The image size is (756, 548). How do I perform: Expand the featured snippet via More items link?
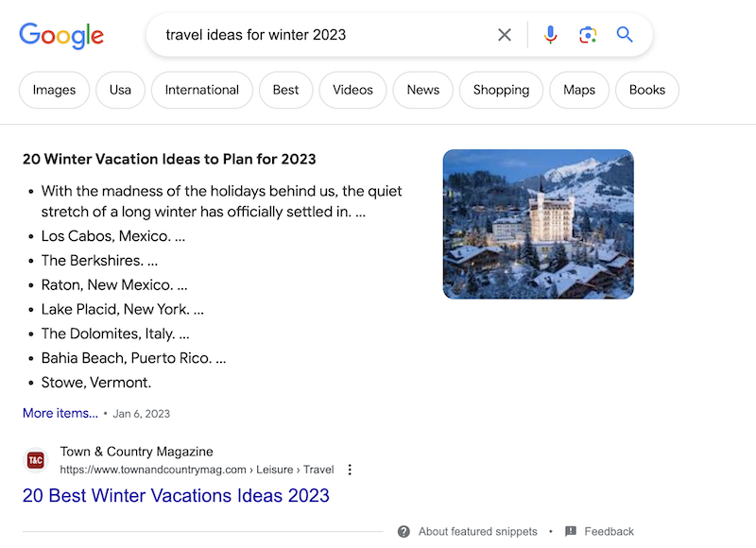[x=60, y=413]
